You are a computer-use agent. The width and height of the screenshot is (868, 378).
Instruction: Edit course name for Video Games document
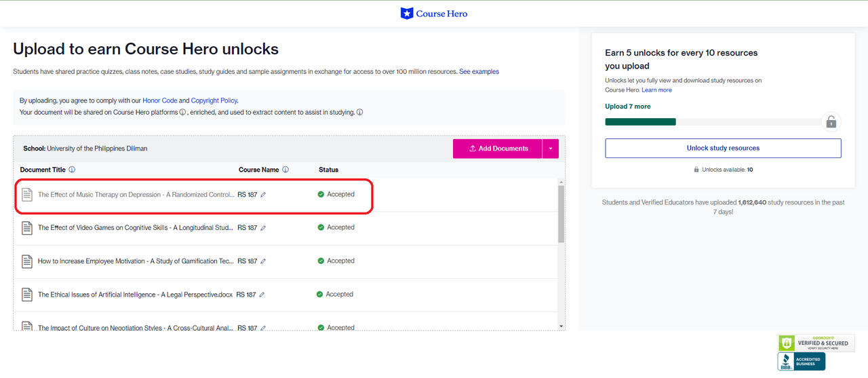pyautogui.click(x=263, y=228)
